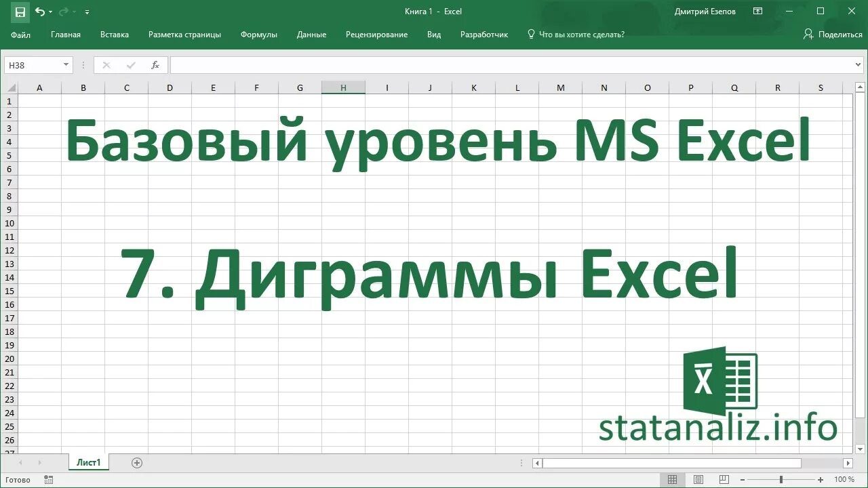This screenshot has height=488, width=868.
Task: Select the Формулы ribbon tab
Action: coord(259,35)
